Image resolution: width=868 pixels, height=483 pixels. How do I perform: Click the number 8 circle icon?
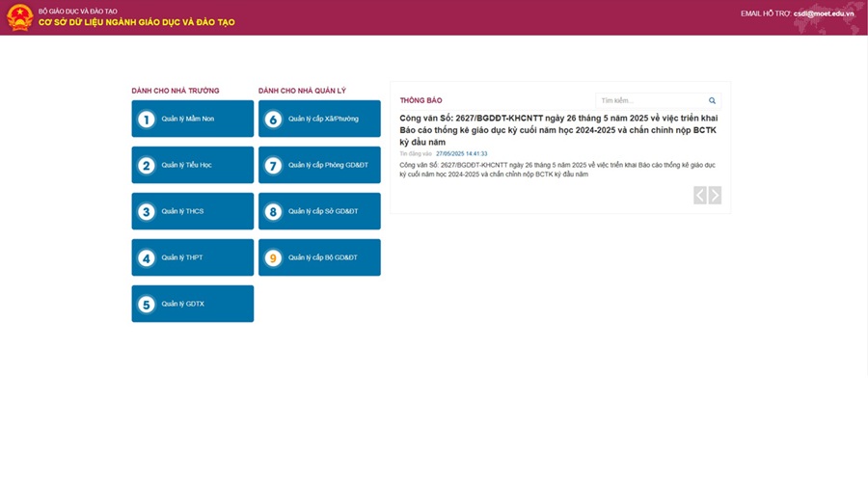pyautogui.click(x=273, y=212)
